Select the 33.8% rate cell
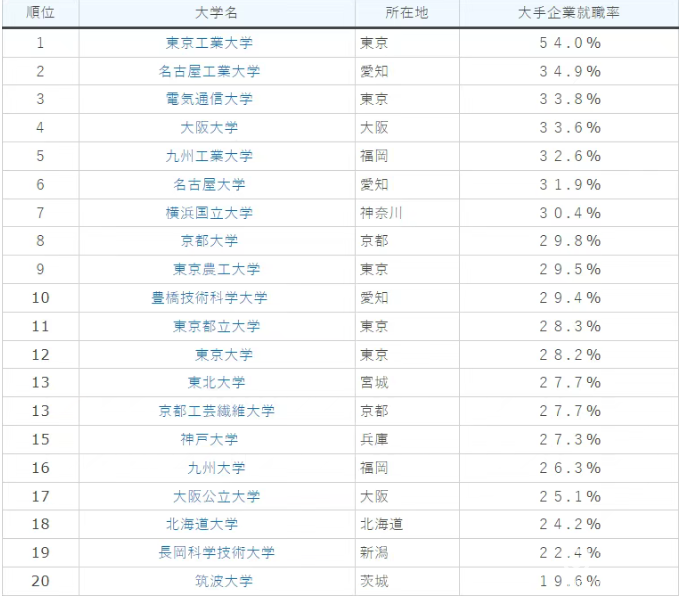This screenshot has height=599, width=681. pyautogui.click(x=570, y=99)
